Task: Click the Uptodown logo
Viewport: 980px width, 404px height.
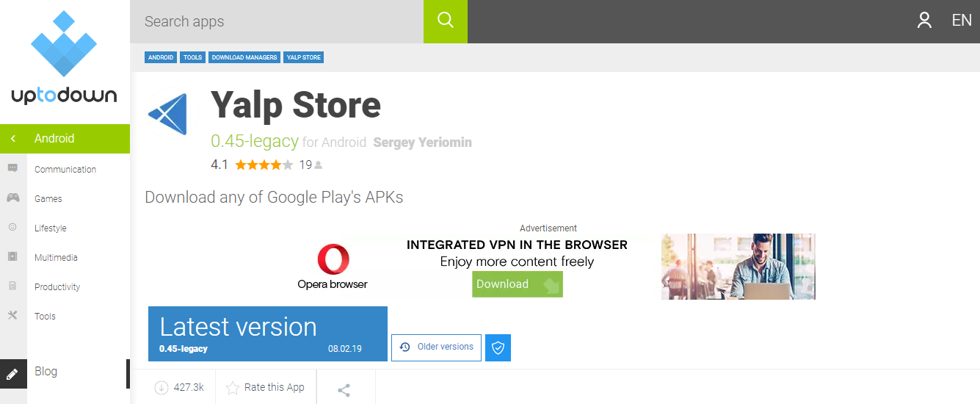Action: [x=64, y=57]
